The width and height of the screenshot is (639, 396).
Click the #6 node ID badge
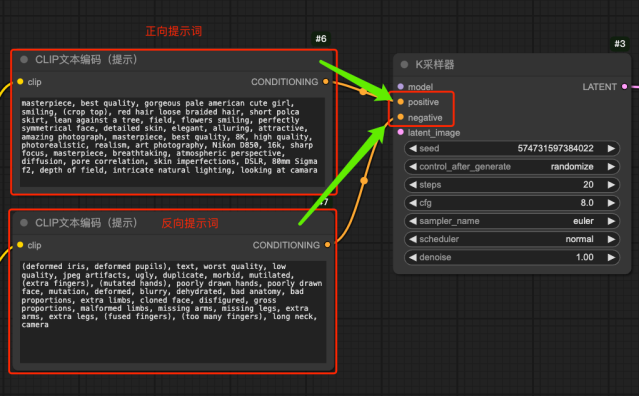[x=321, y=39]
